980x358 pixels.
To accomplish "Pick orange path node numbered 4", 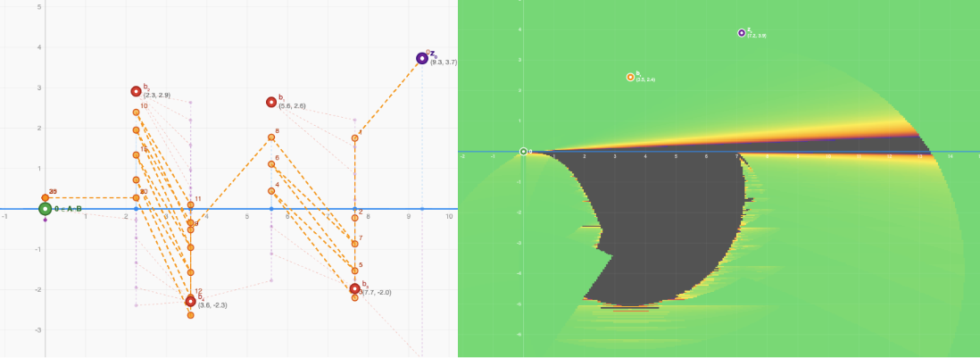I will point(271,191).
